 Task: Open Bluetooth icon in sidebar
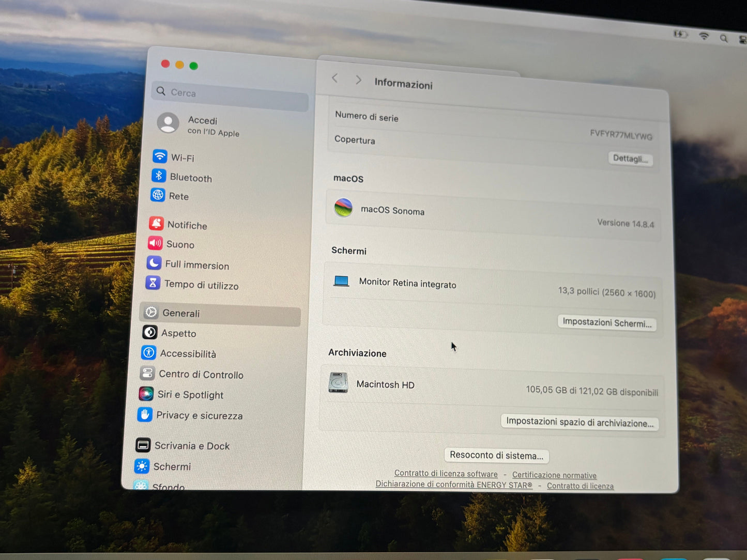pyautogui.click(x=159, y=176)
